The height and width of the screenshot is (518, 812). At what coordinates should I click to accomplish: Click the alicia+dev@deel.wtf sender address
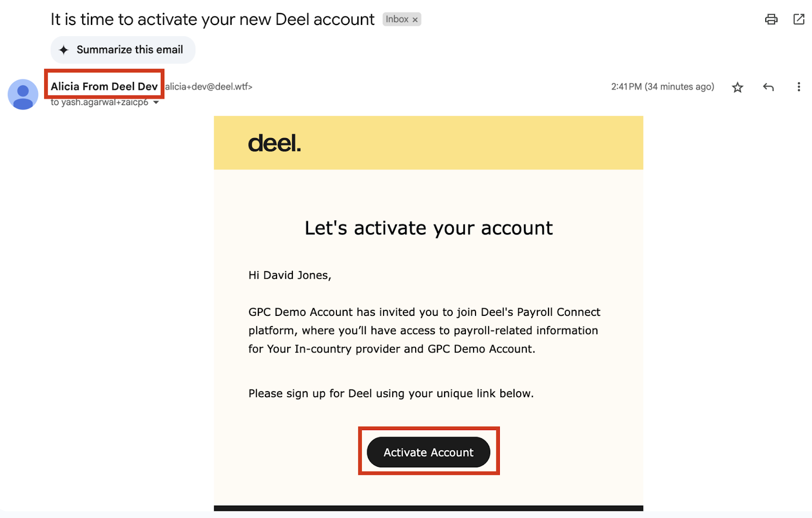pyautogui.click(x=209, y=87)
